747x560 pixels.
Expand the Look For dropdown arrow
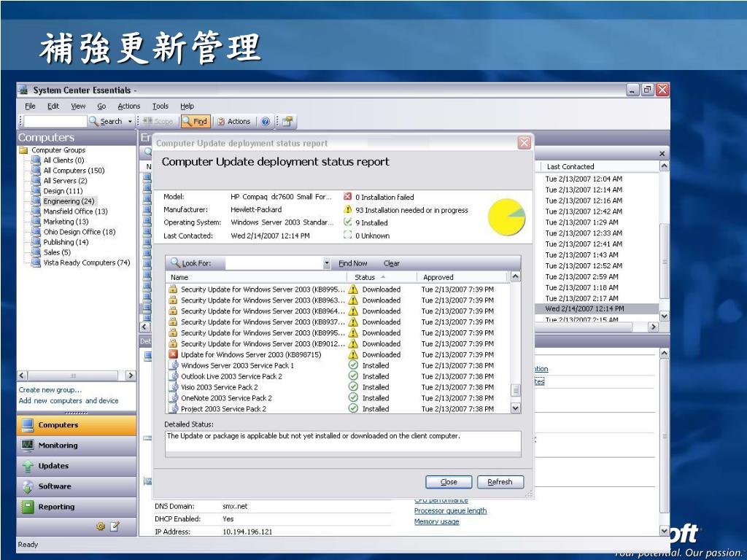[x=327, y=263]
